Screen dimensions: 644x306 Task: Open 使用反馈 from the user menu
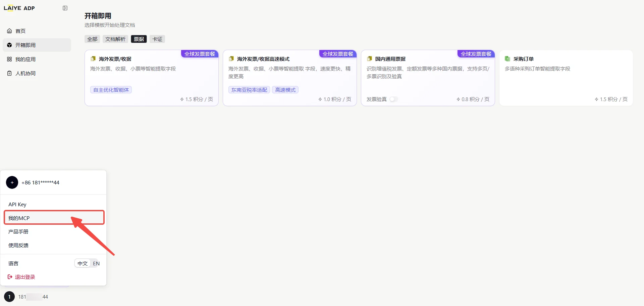click(54, 245)
